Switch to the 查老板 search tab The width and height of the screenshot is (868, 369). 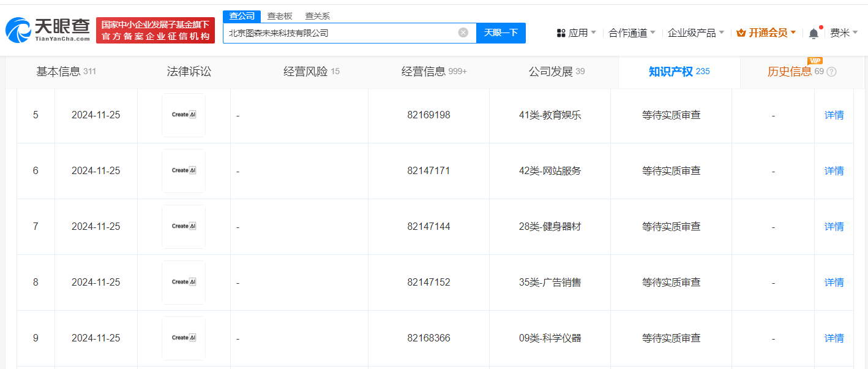(281, 16)
